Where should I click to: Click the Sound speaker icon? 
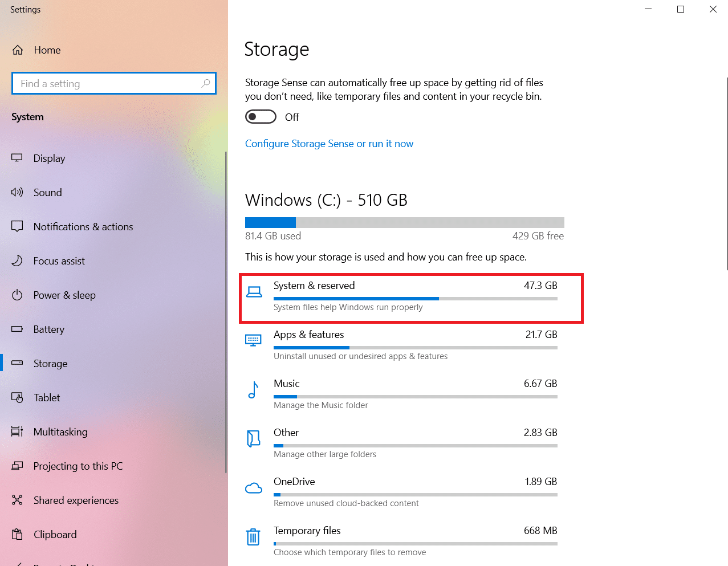pos(17,192)
